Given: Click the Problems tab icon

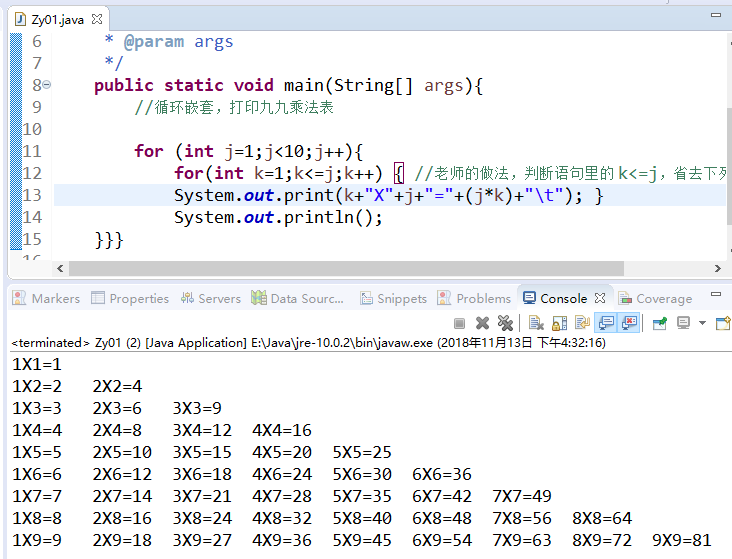Looking at the screenshot, I should coord(444,298).
